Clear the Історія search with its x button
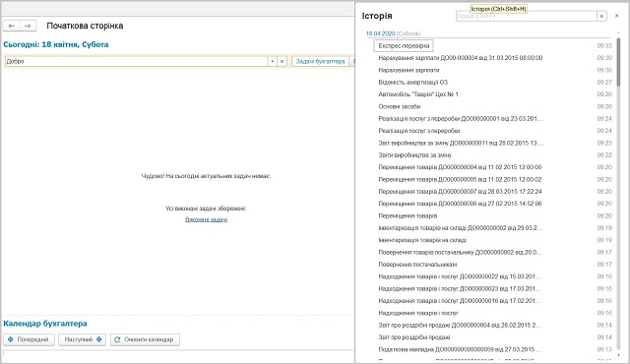 (601, 16)
